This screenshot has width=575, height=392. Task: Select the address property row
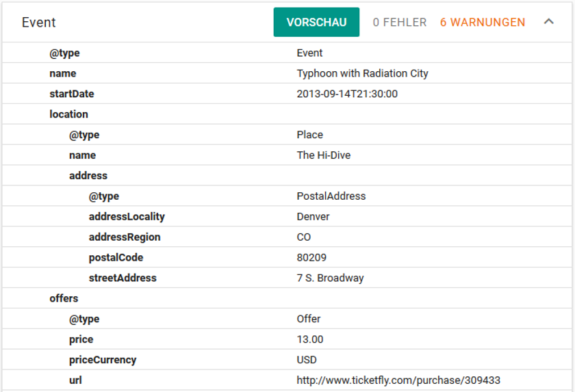pos(287,176)
